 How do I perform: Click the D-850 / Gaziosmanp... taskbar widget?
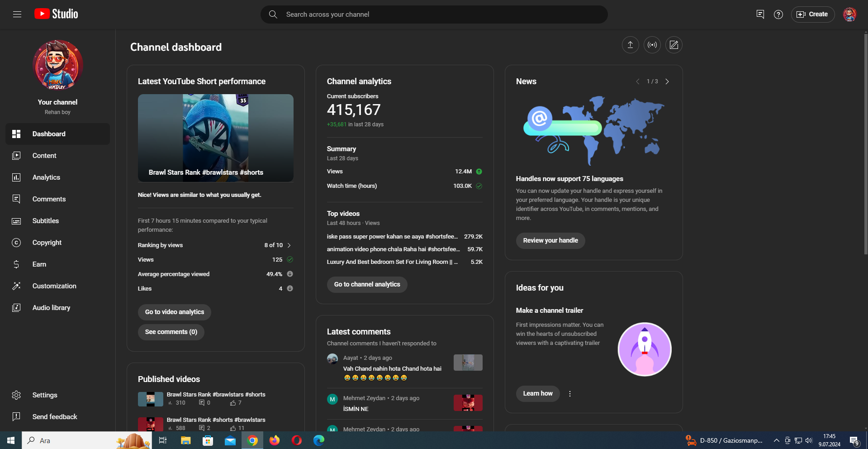pyautogui.click(x=724, y=440)
